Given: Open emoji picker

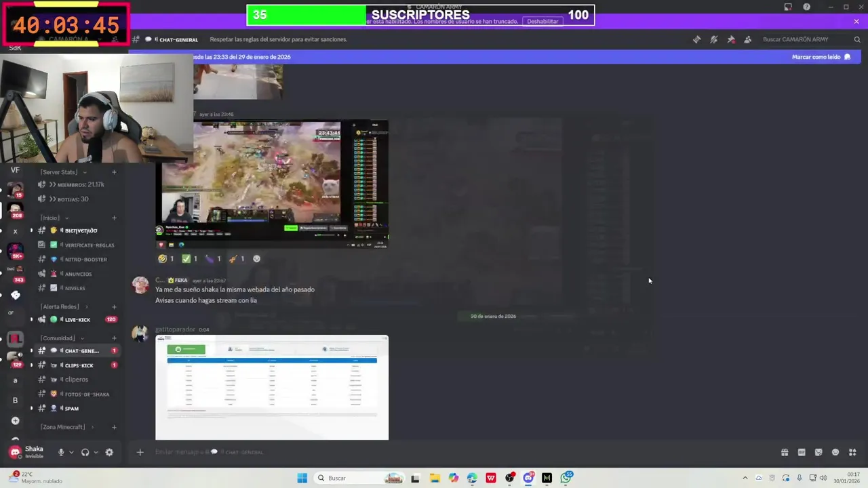Looking at the screenshot, I should point(835,452).
